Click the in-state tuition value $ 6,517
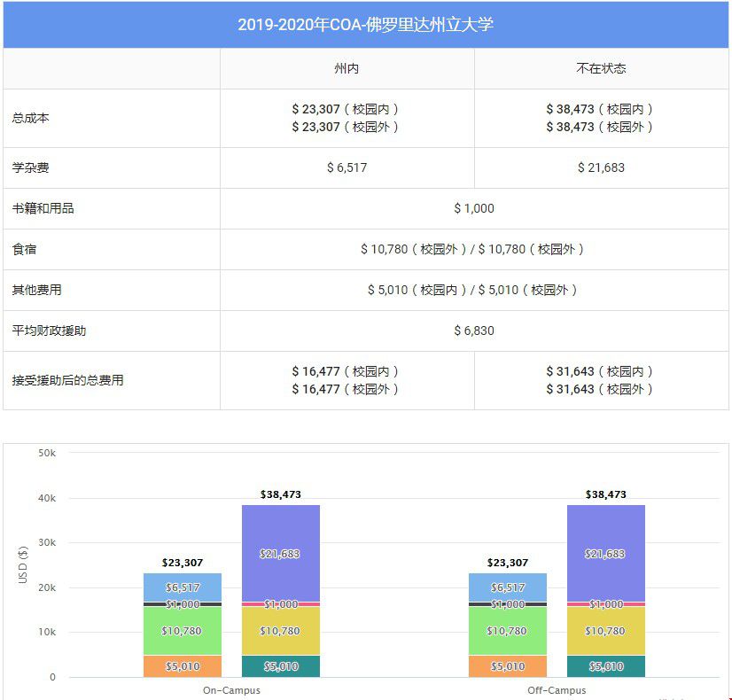This screenshot has width=732, height=700. tap(347, 167)
